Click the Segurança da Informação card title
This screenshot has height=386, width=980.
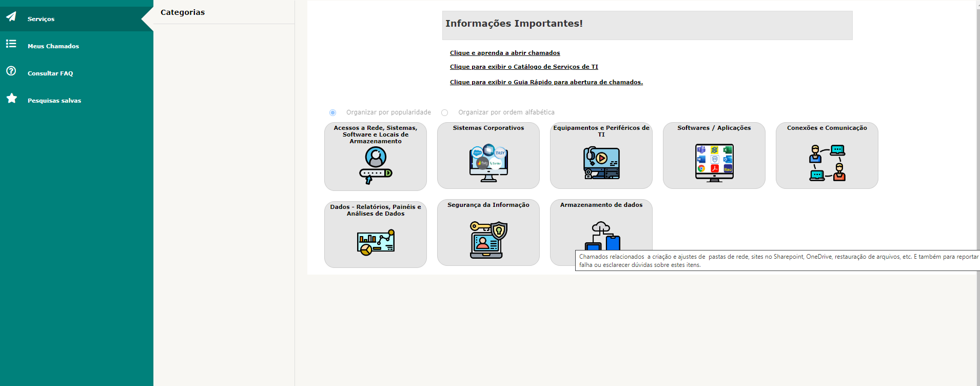pos(488,205)
